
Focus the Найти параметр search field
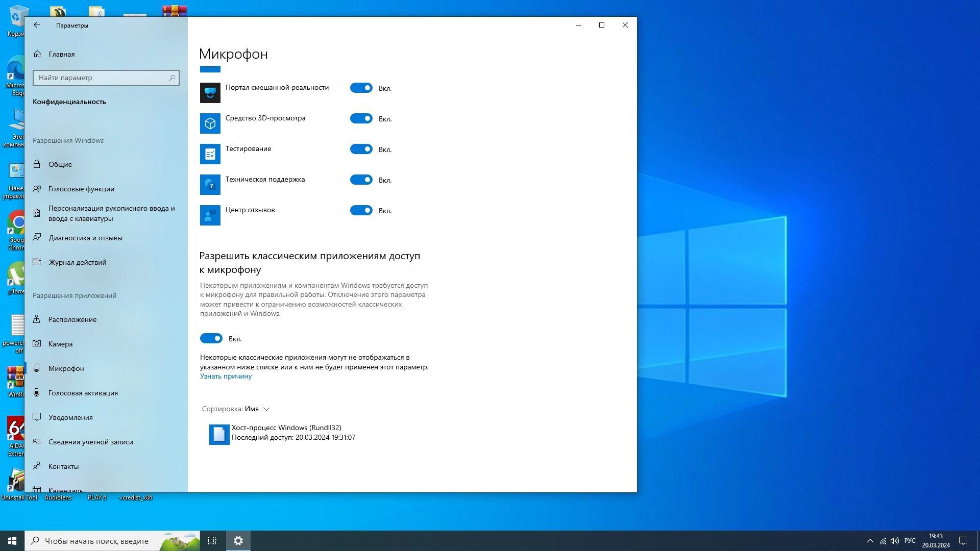pos(106,78)
